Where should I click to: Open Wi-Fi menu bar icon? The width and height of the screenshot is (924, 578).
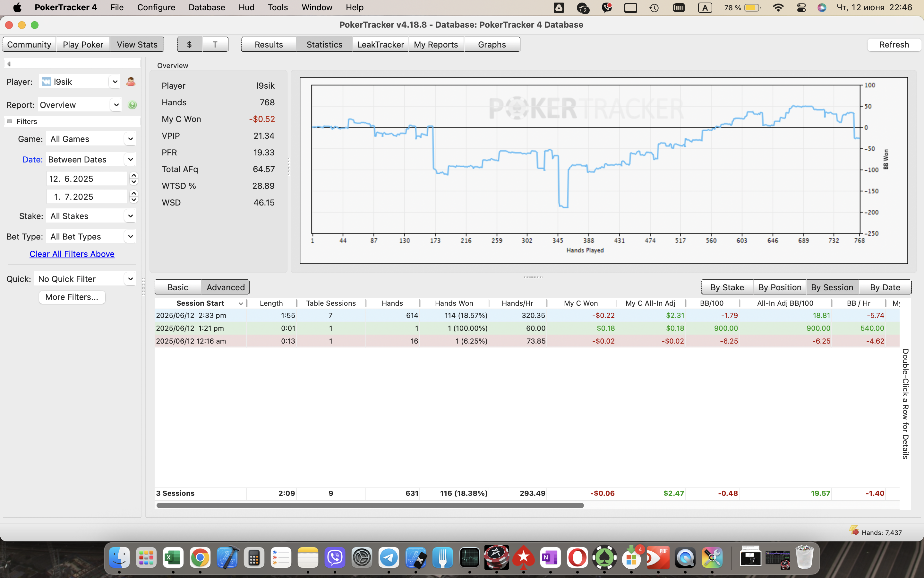pos(778,7)
